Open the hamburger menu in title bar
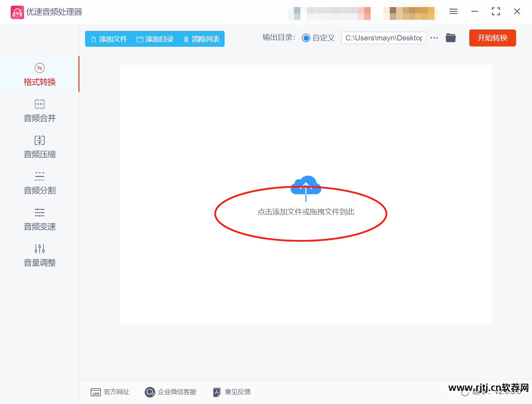The width and height of the screenshot is (532, 404). point(453,11)
